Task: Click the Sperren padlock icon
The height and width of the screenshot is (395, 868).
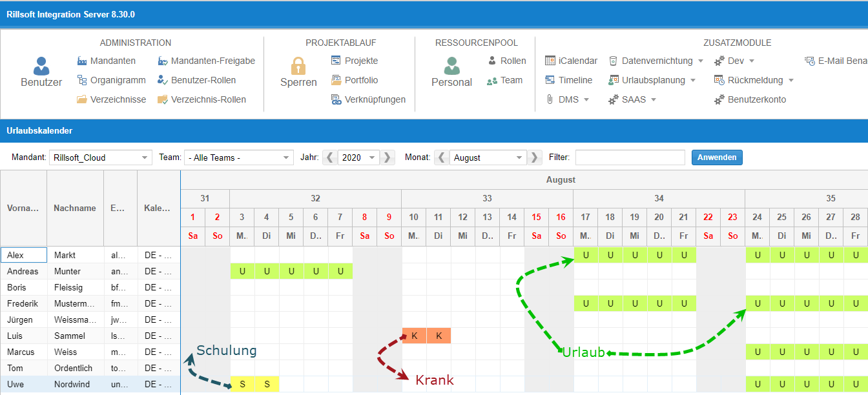Action: point(298,66)
